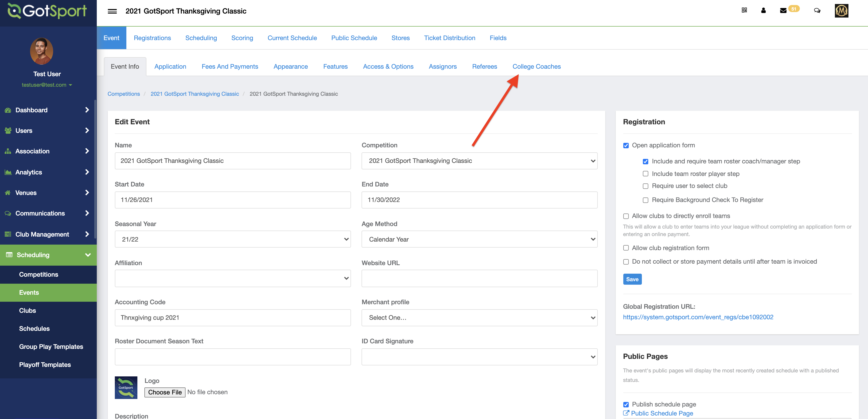
Task: Click the Association hierarchy icon
Action: [x=8, y=151]
